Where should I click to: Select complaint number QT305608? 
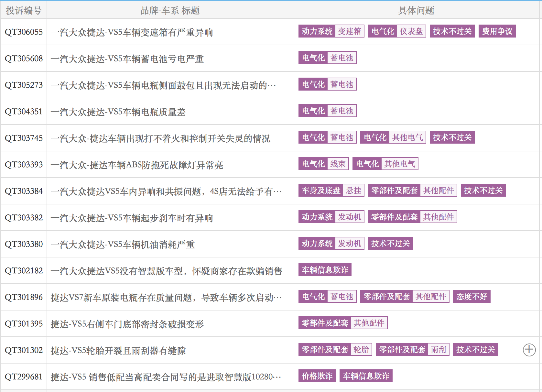(24, 59)
